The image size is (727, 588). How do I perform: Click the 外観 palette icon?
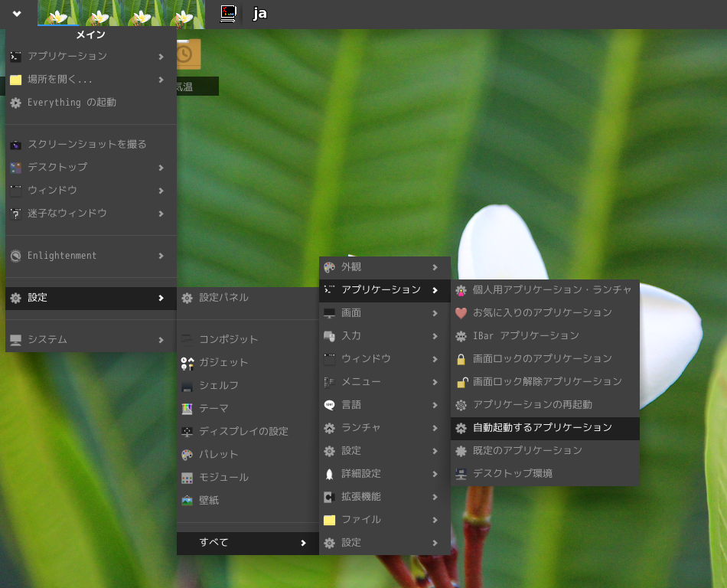[x=329, y=267]
